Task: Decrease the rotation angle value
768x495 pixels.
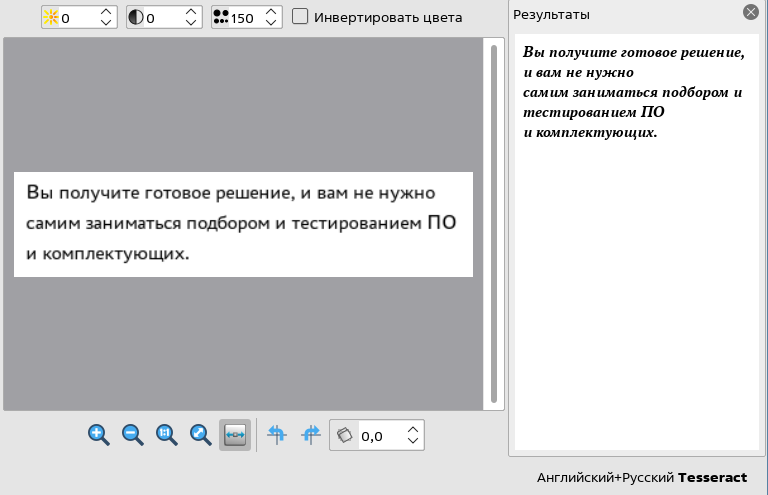Action: click(413, 441)
